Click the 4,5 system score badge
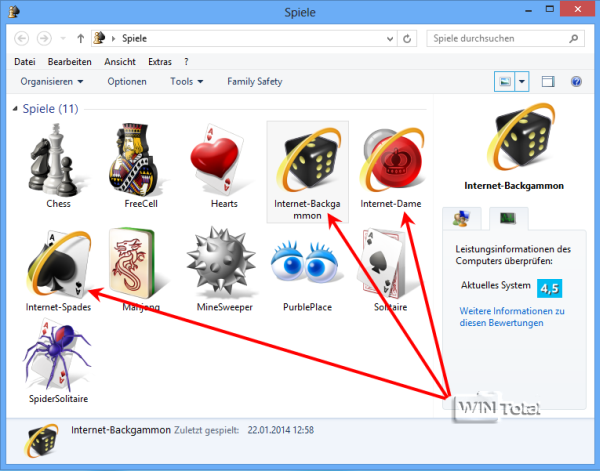The image size is (600, 471). tap(549, 288)
